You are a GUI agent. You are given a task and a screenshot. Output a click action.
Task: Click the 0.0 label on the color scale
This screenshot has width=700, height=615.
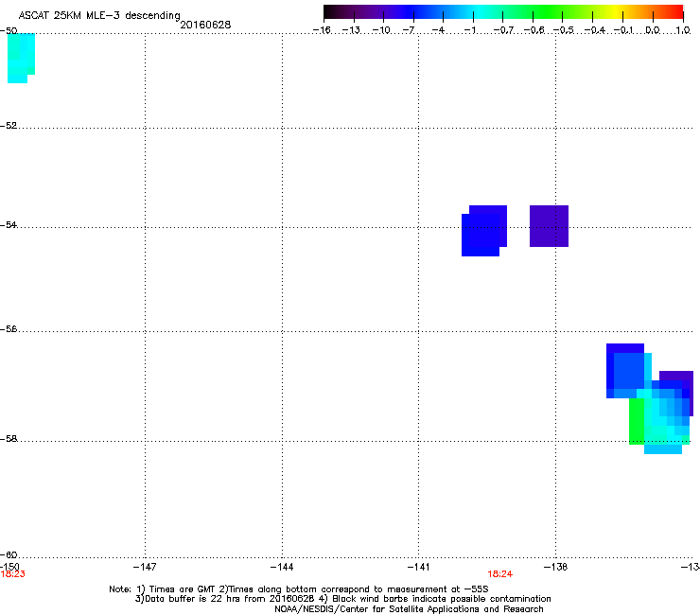point(653,30)
